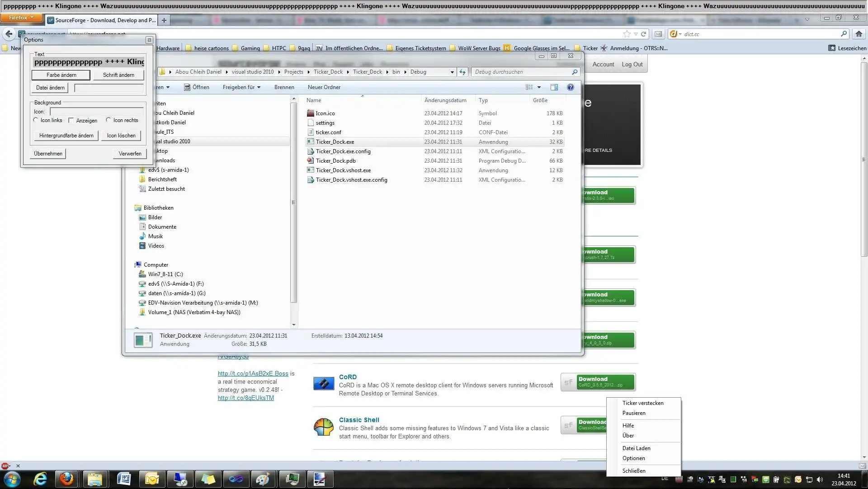Click the Firefox home icon

859,34
